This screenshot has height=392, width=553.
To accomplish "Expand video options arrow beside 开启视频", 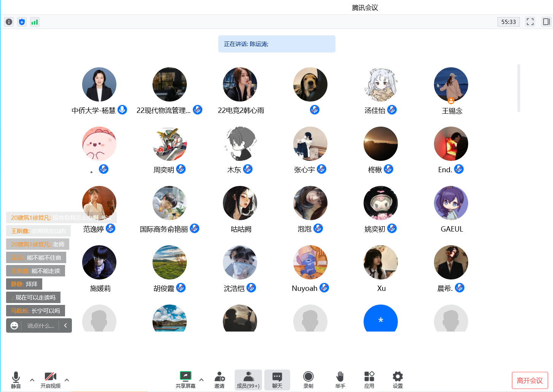I will coord(67,380).
